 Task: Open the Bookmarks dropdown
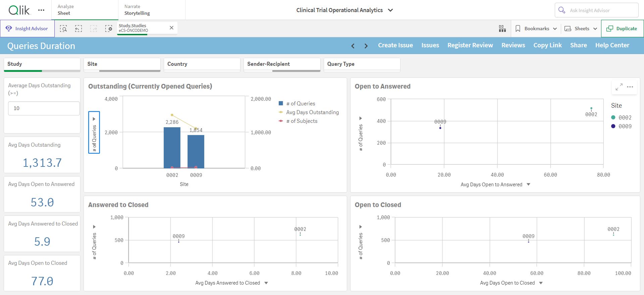click(x=536, y=29)
